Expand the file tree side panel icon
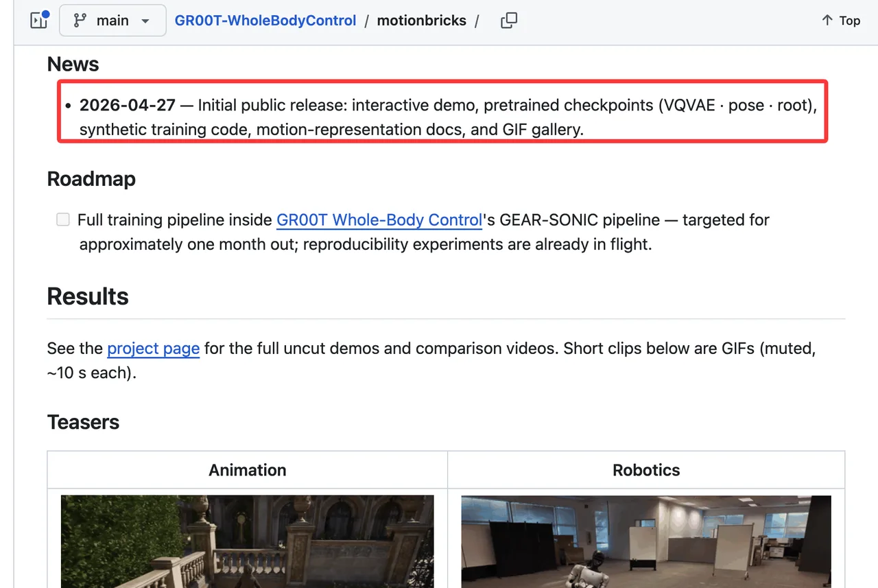This screenshot has width=878, height=588. tap(39, 21)
